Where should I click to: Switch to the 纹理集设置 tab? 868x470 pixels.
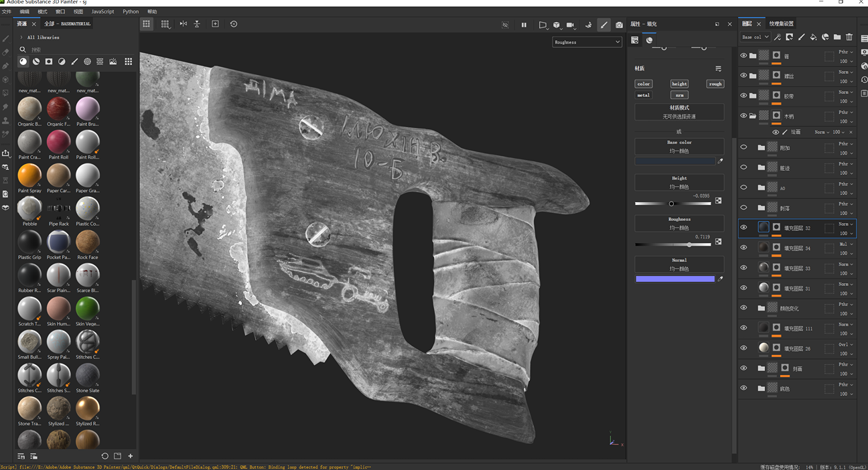click(x=781, y=24)
